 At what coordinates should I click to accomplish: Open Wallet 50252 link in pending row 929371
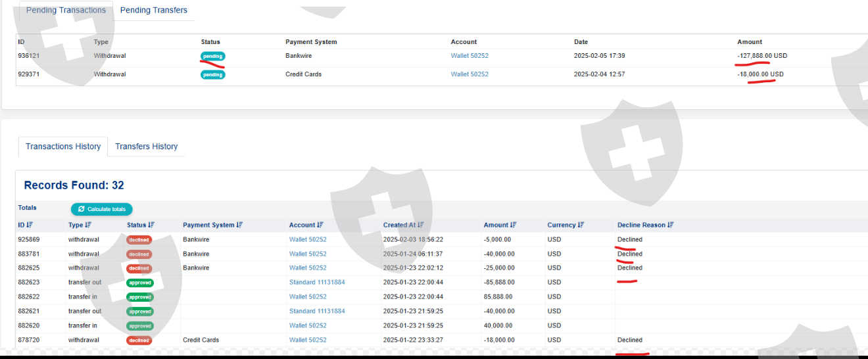point(470,74)
